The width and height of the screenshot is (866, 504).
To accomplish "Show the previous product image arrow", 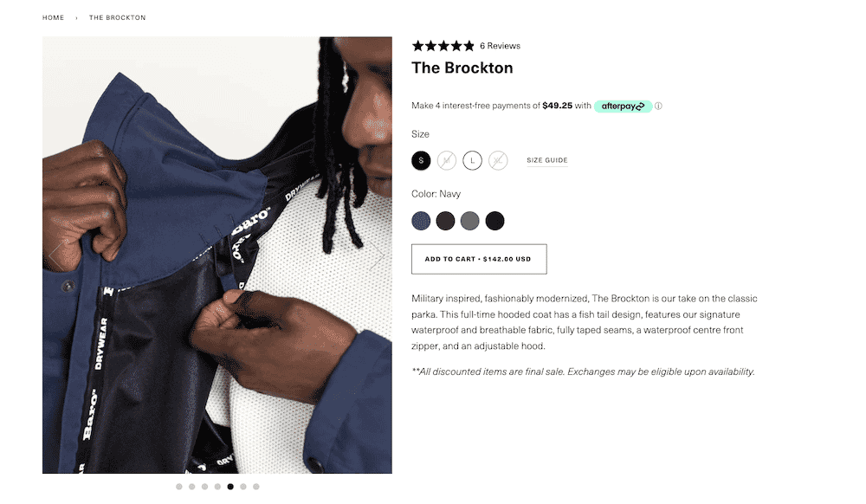I will 55,255.
